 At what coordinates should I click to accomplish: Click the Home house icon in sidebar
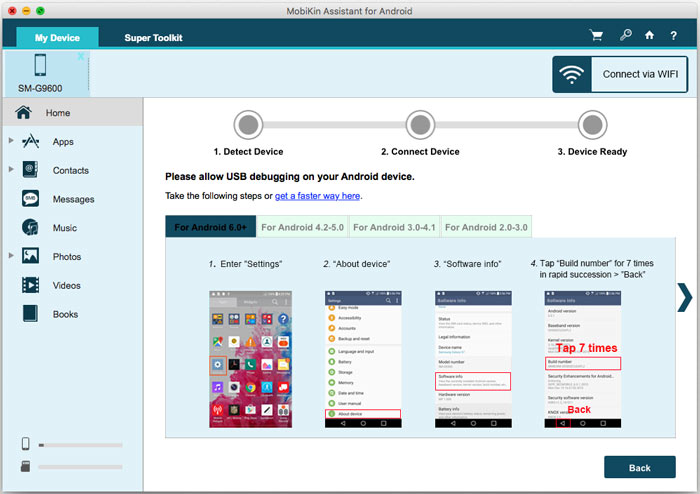[23, 112]
